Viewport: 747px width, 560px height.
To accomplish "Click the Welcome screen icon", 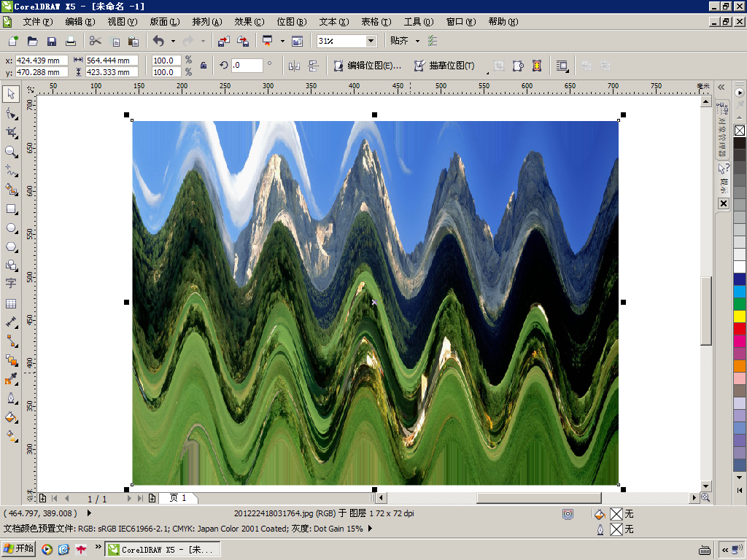I will pyautogui.click(x=298, y=41).
